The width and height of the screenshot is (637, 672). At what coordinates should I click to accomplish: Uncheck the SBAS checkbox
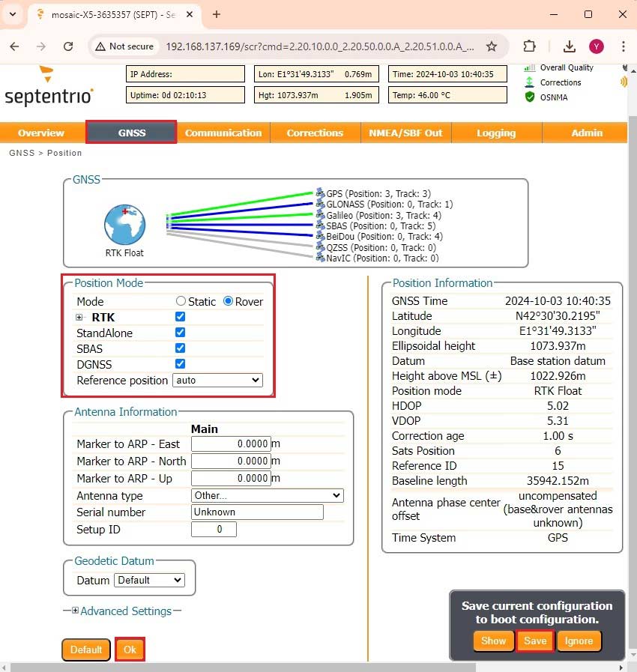[180, 348]
